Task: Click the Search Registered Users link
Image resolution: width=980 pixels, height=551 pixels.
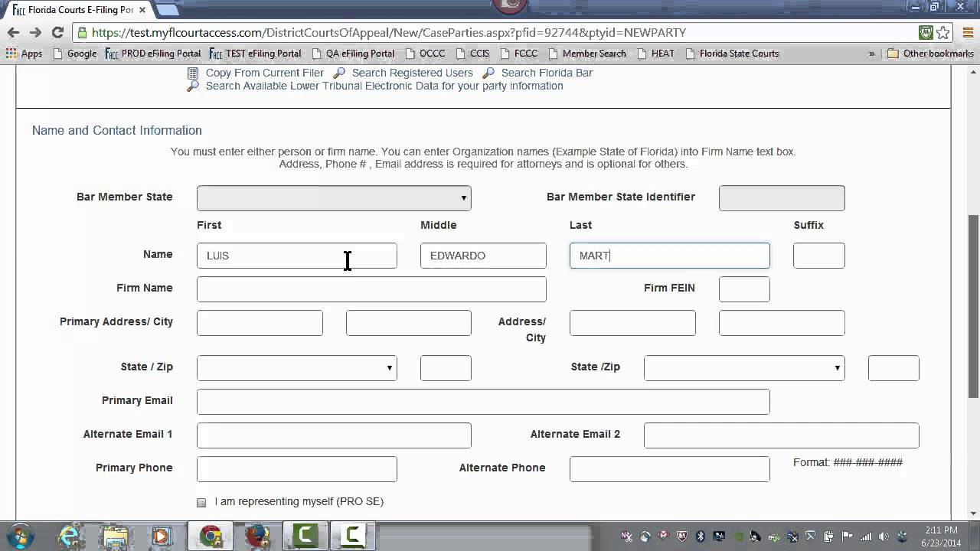Action: [x=413, y=73]
